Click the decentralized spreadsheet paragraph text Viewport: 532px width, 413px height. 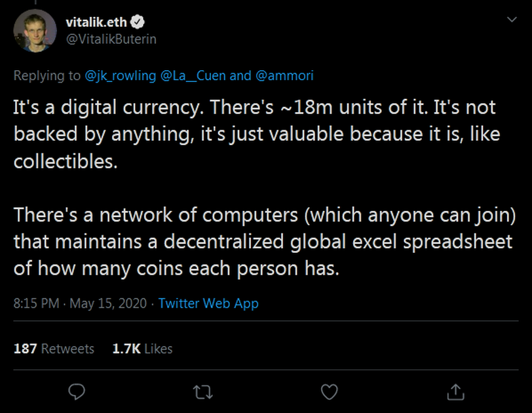coord(250,240)
